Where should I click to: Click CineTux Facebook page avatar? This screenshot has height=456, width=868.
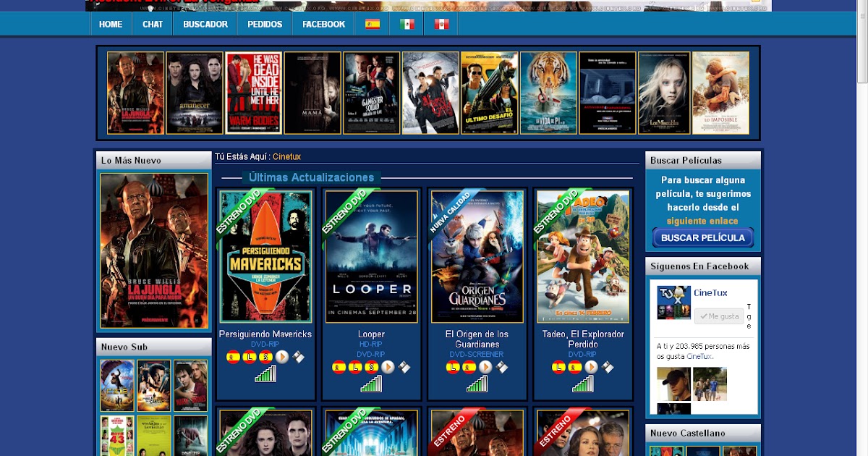coord(673,303)
